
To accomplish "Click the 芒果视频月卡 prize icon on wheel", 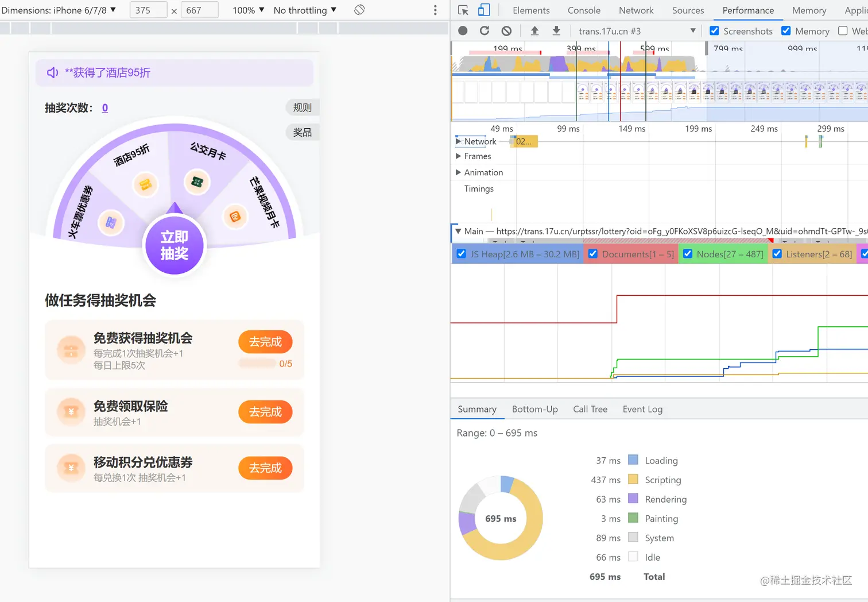I will tap(235, 217).
